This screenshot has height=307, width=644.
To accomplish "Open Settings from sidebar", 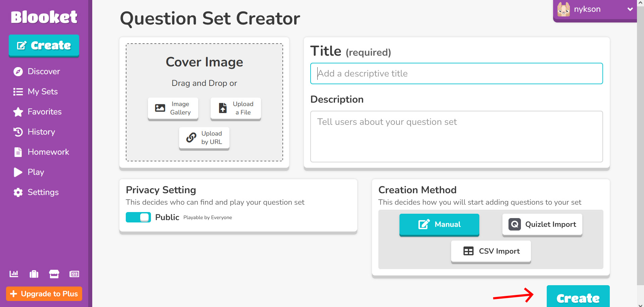I will click(x=36, y=192).
